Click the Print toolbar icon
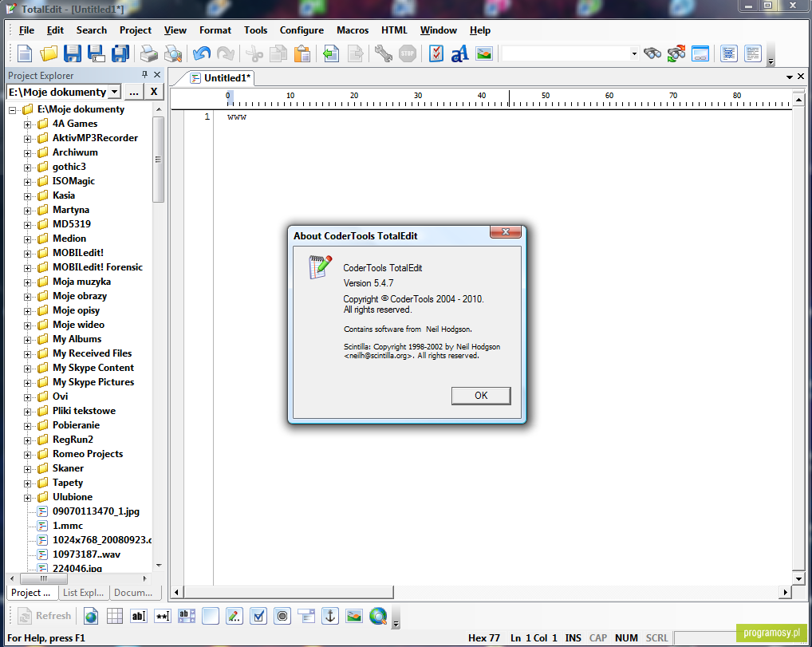 [x=149, y=53]
